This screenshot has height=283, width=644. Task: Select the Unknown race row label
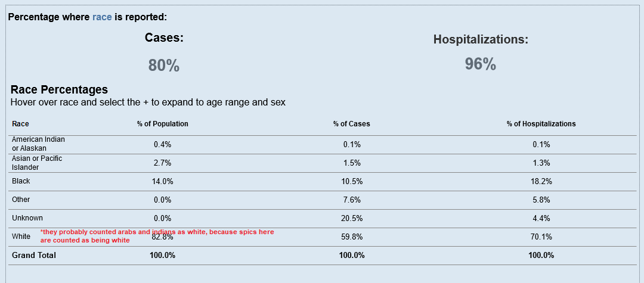27,218
